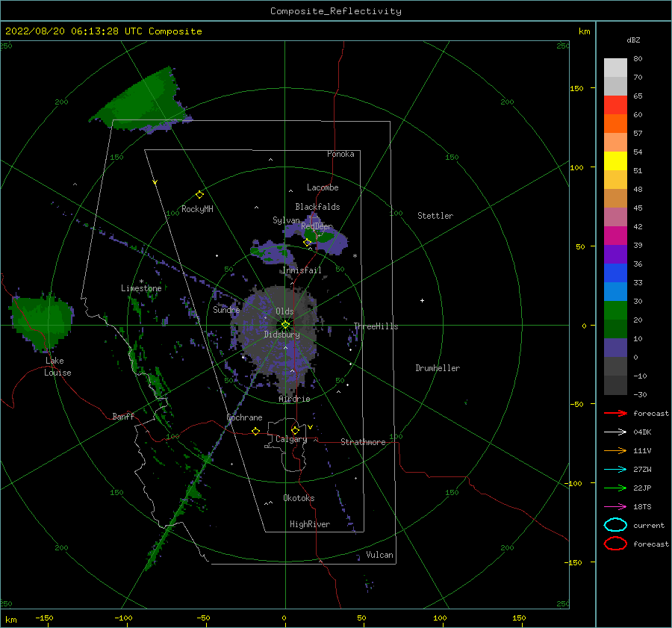
Task: Click the Limestone label
Action: (x=141, y=288)
